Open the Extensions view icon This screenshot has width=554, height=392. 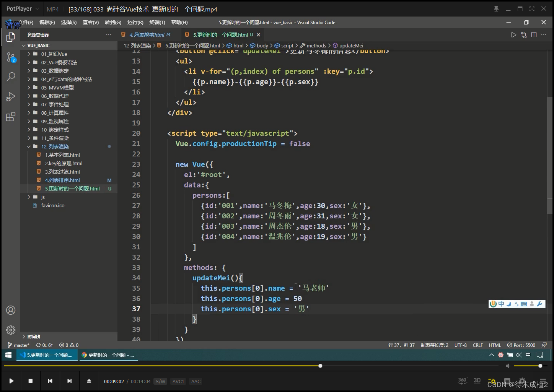11,117
